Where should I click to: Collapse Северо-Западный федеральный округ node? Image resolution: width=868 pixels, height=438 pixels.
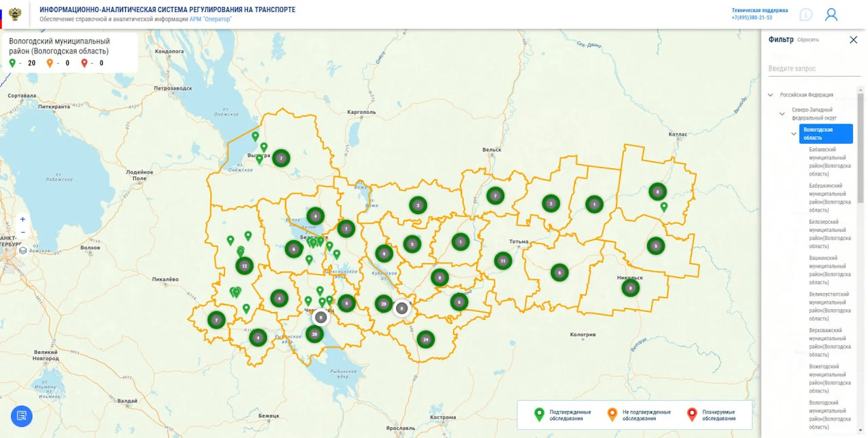tap(782, 114)
